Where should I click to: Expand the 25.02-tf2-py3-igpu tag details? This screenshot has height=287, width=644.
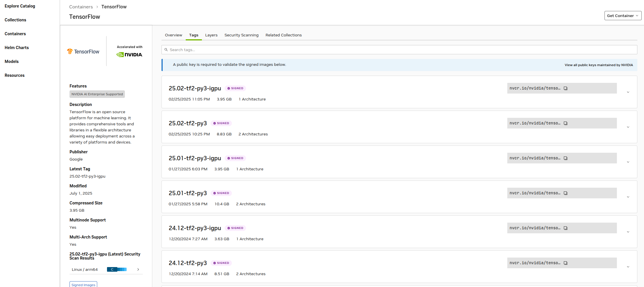pyautogui.click(x=628, y=92)
